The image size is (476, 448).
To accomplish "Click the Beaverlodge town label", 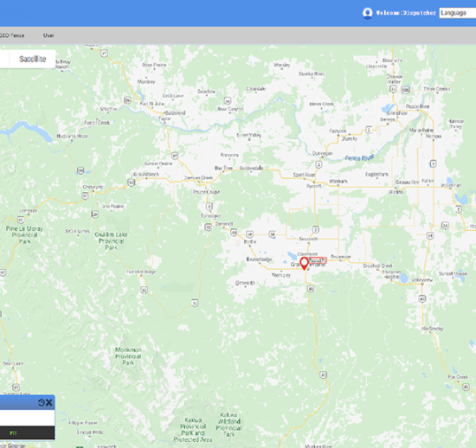I will 259,259.
